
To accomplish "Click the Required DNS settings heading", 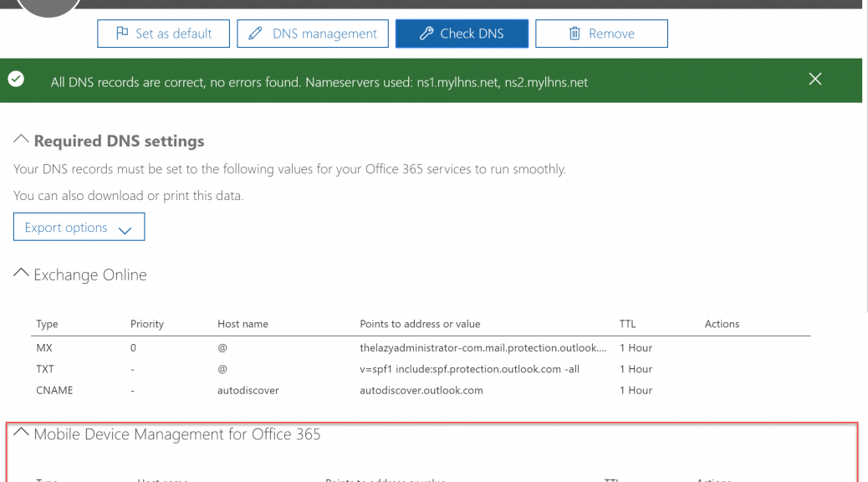I will pyautogui.click(x=119, y=141).
